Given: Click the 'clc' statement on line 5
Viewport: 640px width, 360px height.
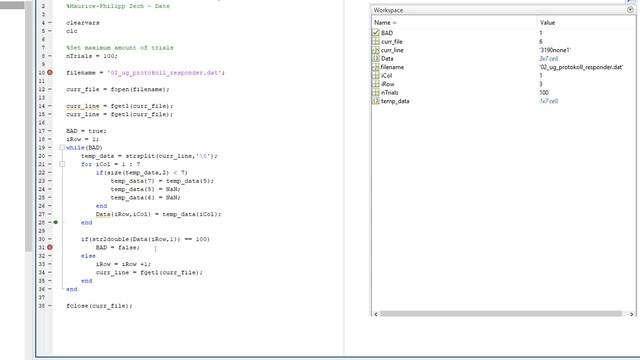Looking at the screenshot, I should pyautogui.click(x=72, y=31).
